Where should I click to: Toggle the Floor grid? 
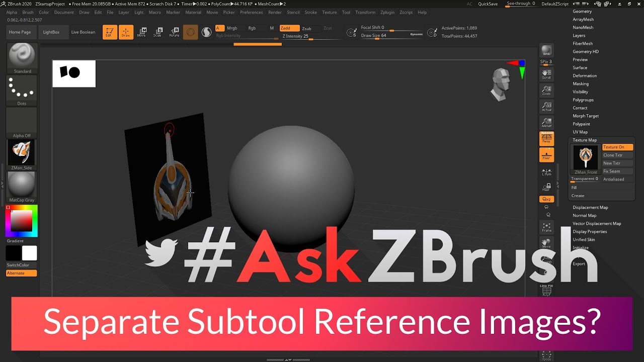point(546,154)
